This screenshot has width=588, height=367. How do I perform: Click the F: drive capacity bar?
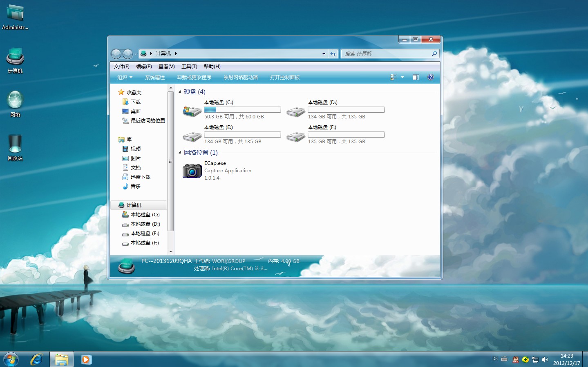coord(346,135)
